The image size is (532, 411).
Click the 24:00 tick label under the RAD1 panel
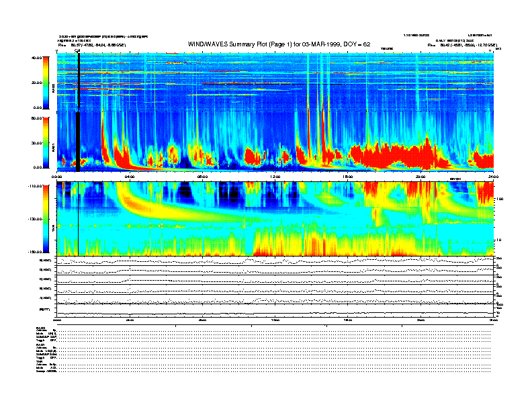coord(494,177)
